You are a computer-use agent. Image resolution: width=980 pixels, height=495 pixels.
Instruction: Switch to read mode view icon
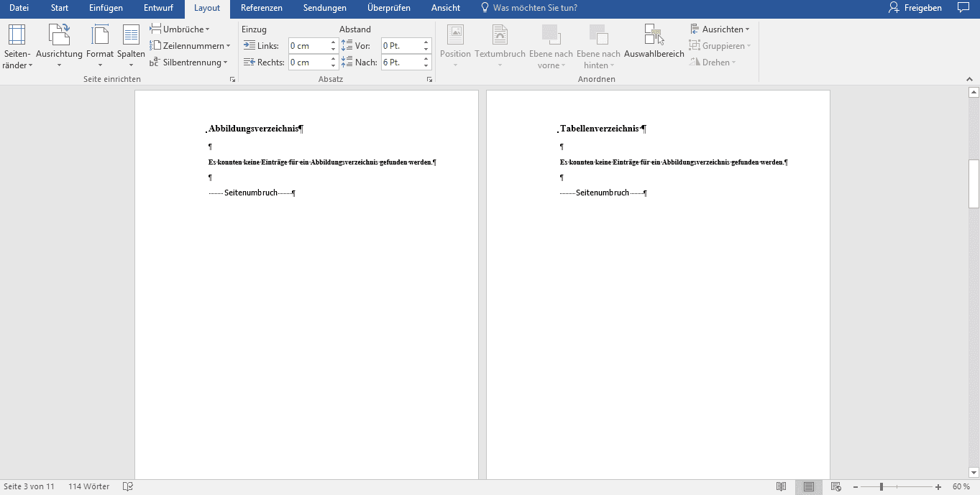(782, 486)
